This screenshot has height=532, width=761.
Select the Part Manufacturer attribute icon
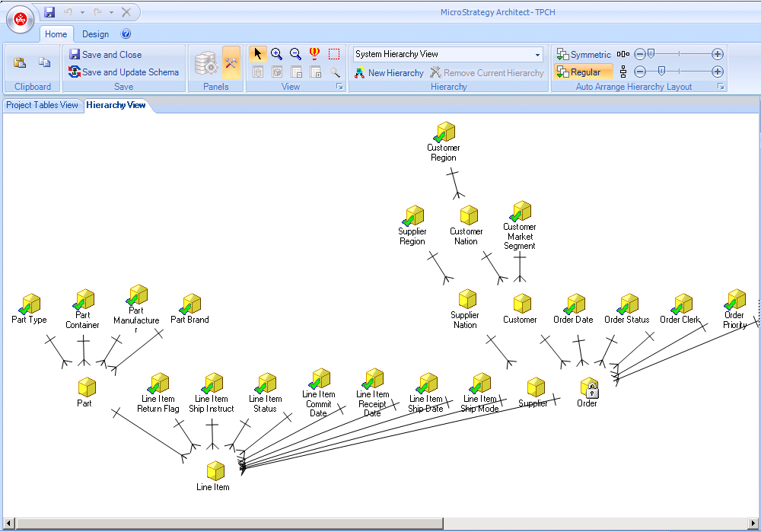pyautogui.click(x=137, y=295)
